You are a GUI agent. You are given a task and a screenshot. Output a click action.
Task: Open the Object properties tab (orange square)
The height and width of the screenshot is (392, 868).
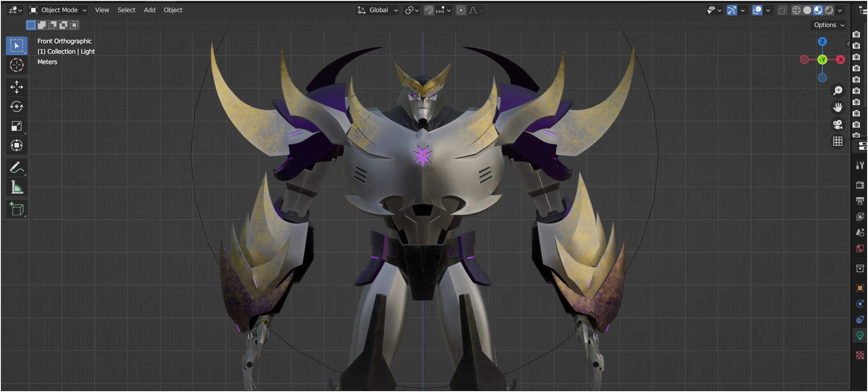tap(860, 288)
